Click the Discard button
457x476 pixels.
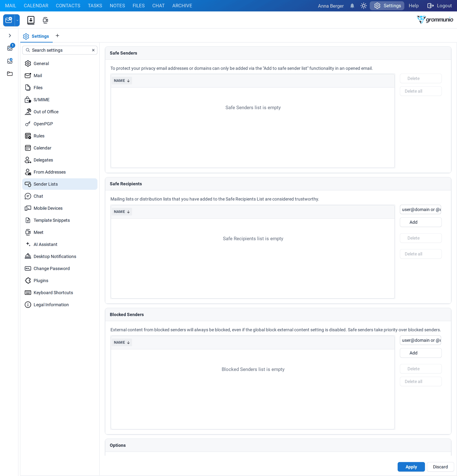click(440, 467)
